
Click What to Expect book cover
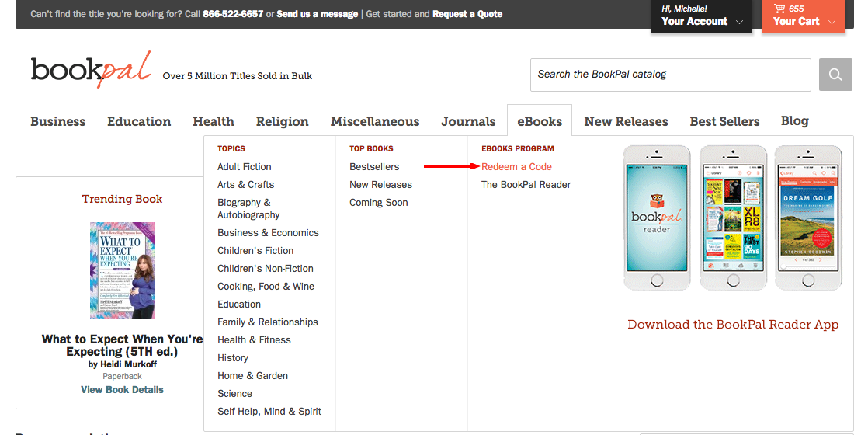pyautogui.click(x=123, y=270)
